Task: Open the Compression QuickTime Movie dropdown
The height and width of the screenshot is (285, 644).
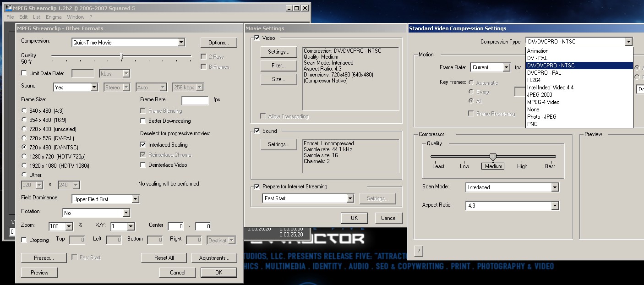Action: coord(128,43)
